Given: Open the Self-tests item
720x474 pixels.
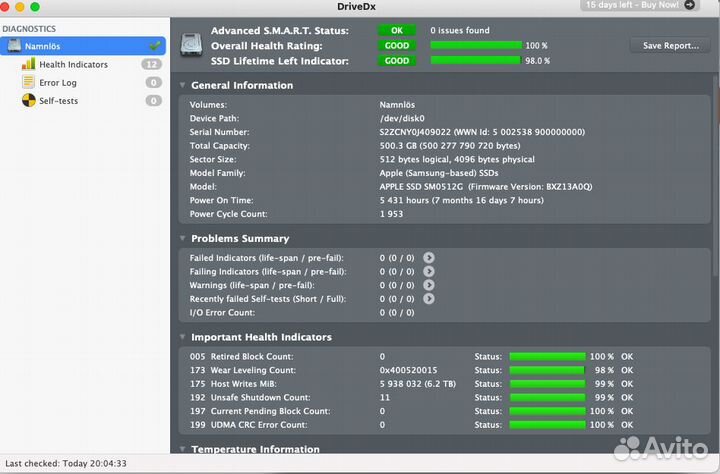Looking at the screenshot, I should coord(58,101).
